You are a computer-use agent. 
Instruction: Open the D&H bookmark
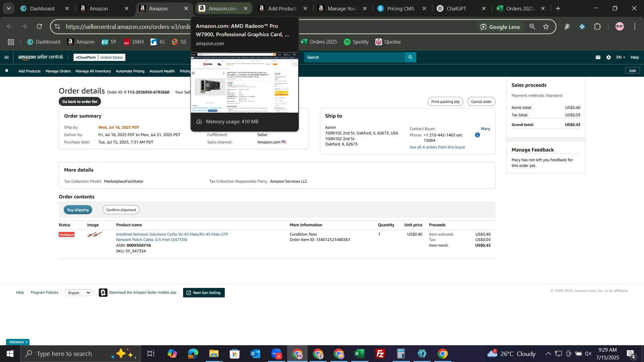pos(133,42)
